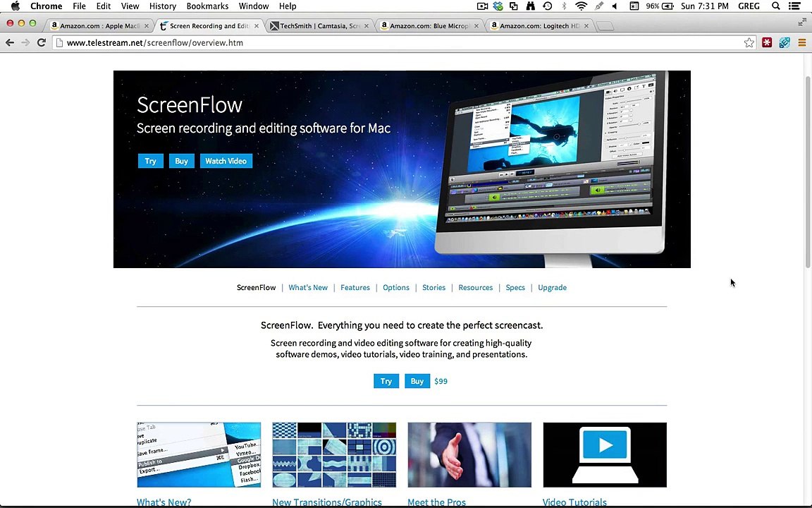Open a new tab with the blank tab button
Screen dimensions: 812x508
pyautogui.click(x=605, y=26)
